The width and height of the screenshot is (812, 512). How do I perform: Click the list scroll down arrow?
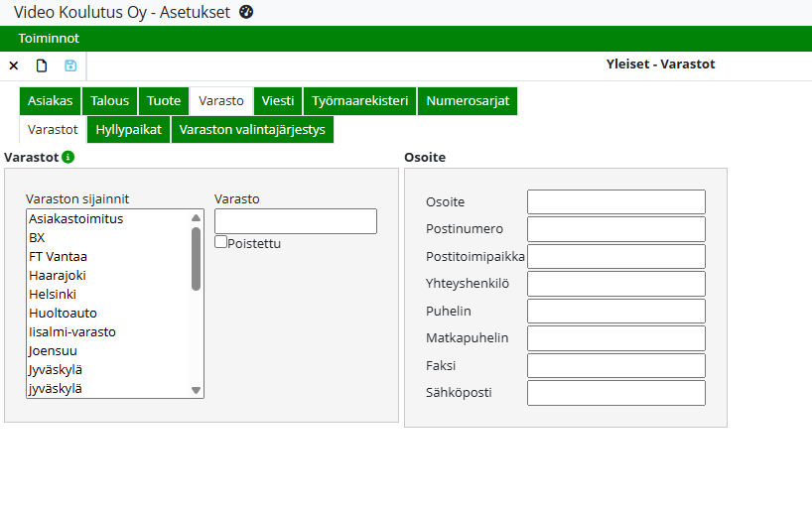coord(196,390)
